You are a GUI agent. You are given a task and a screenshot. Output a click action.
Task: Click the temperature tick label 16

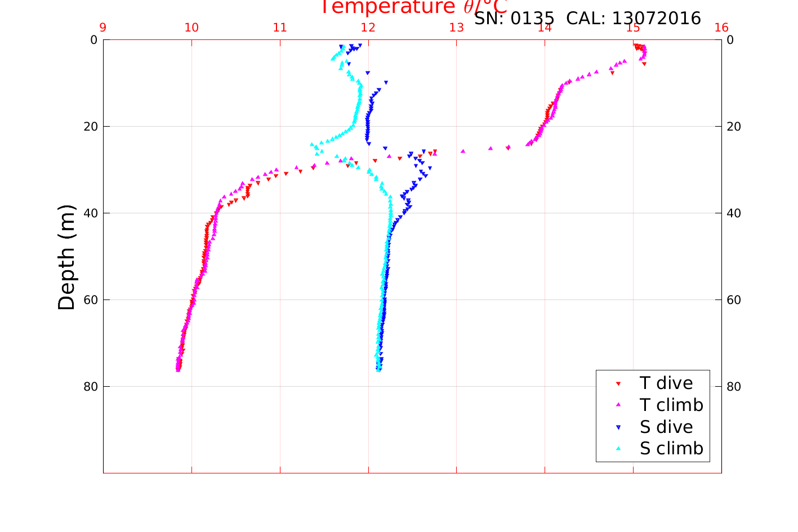coord(721,28)
